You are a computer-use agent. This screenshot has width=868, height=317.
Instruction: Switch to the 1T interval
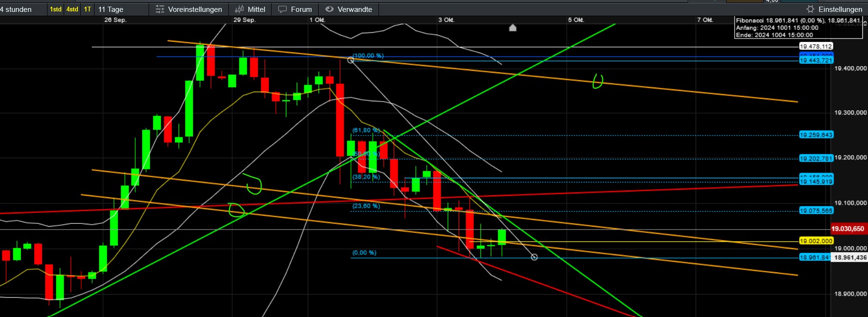[87, 9]
